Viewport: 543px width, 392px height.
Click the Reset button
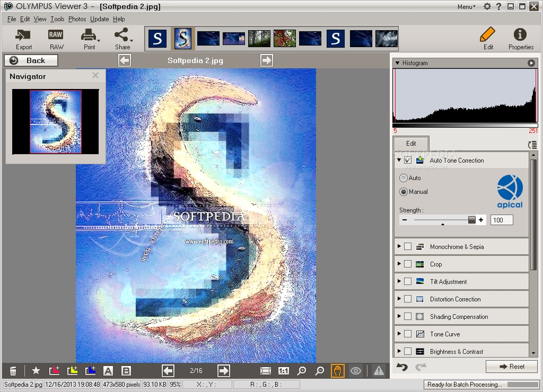[x=511, y=366]
